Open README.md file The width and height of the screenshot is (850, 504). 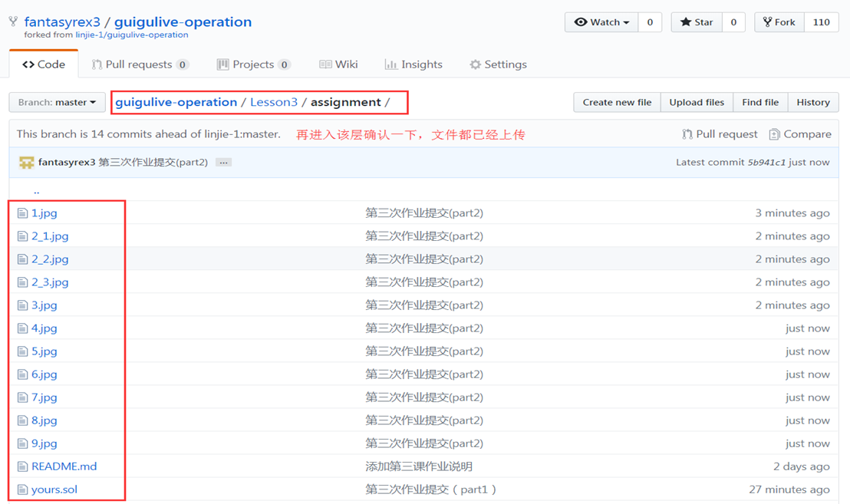tap(64, 466)
